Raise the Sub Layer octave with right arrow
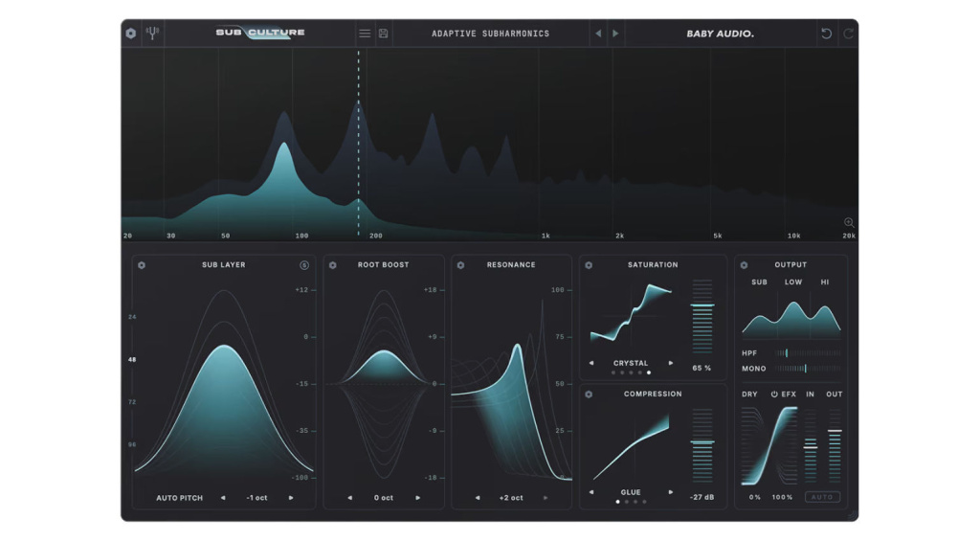The width and height of the screenshot is (980, 541). [x=291, y=498]
